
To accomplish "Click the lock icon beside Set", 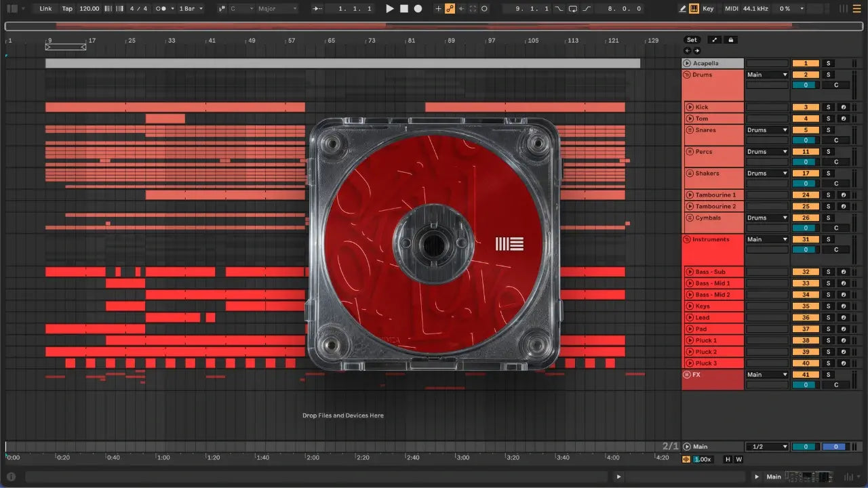I will (x=731, y=40).
